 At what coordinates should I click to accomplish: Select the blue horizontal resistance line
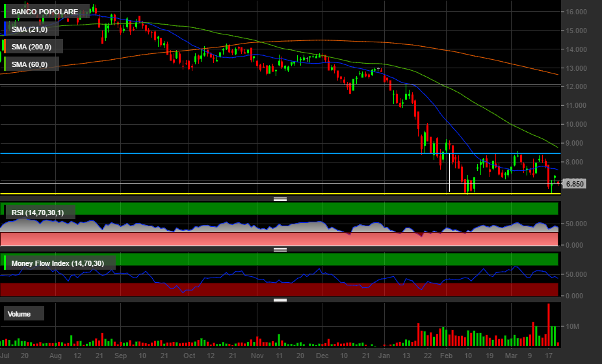[280, 153]
